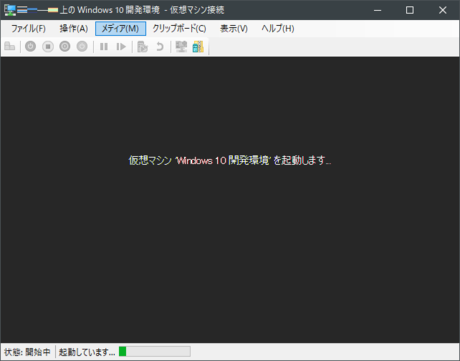Click the green startup progress bar
The image size is (460, 361).
coord(155,352)
